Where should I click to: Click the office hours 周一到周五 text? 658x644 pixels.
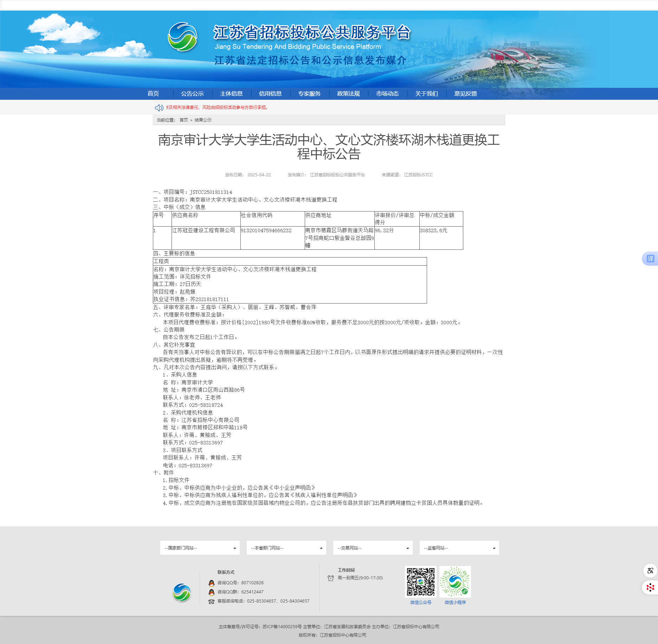point(360,578)
